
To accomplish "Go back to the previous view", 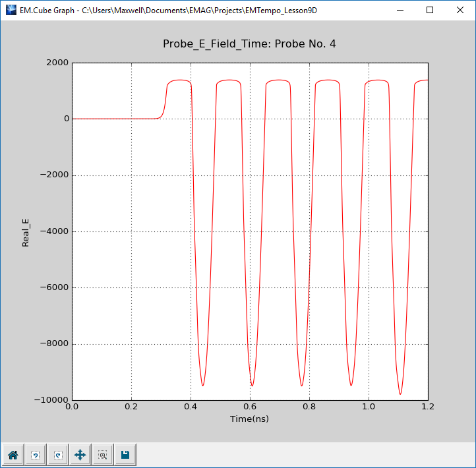I will 35,455.
